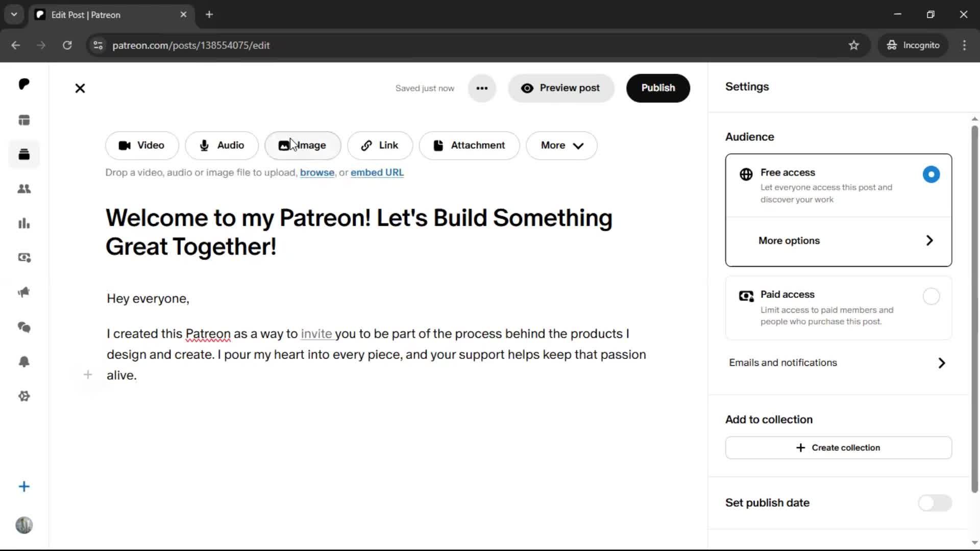Add a Video to the post

(x=142, y=145)
